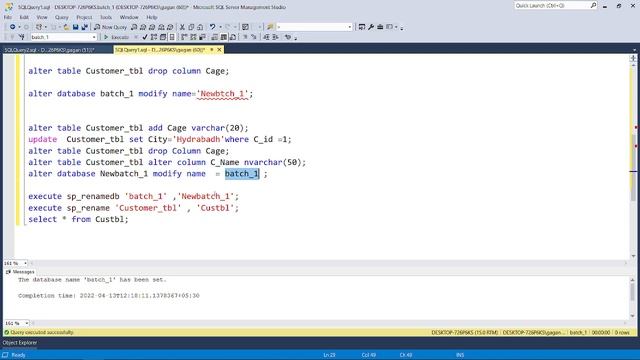The width and height of the screenshot is (640, 360).
Task: Click 'Hydrabadh' in the update statement
Action: (198, 140)
